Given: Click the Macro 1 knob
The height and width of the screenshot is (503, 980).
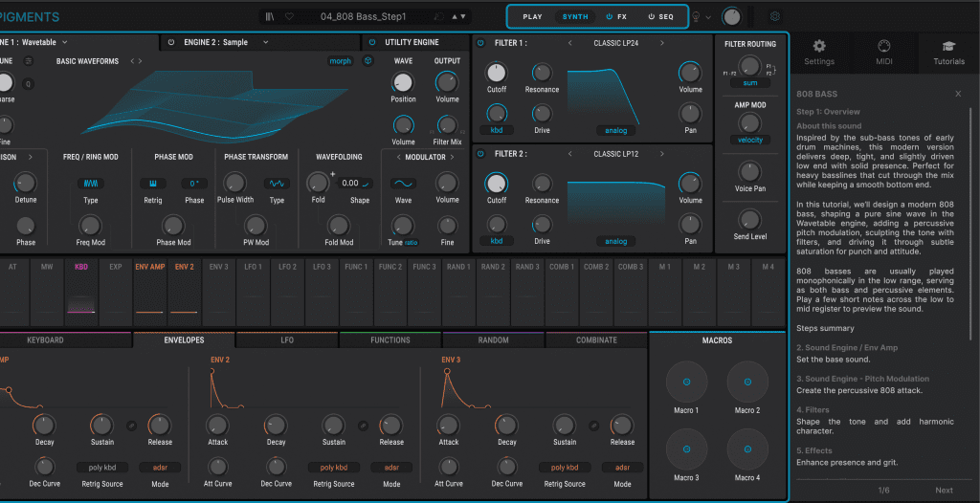Looking at the screenshot, I should pyautogui.click(x=686, y=383).
